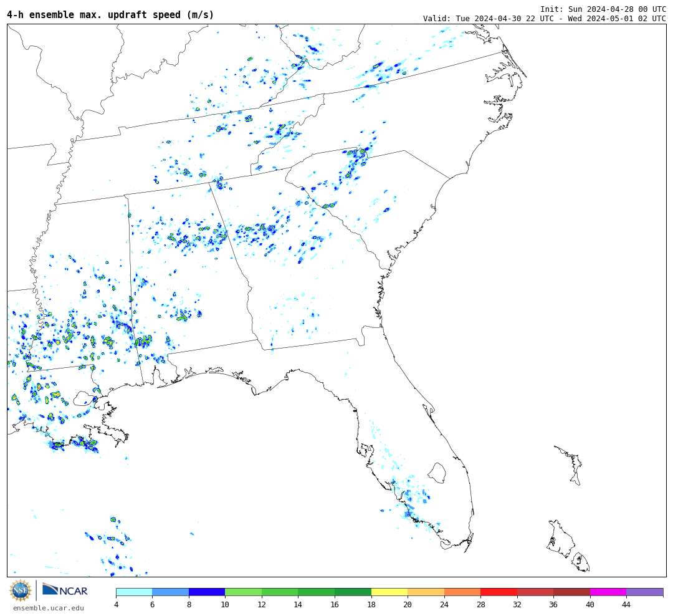Click the yellow 18-20 m/s color swatch
Image resolution: width=673 pixels, height=616 pixels.
(389, 592)
